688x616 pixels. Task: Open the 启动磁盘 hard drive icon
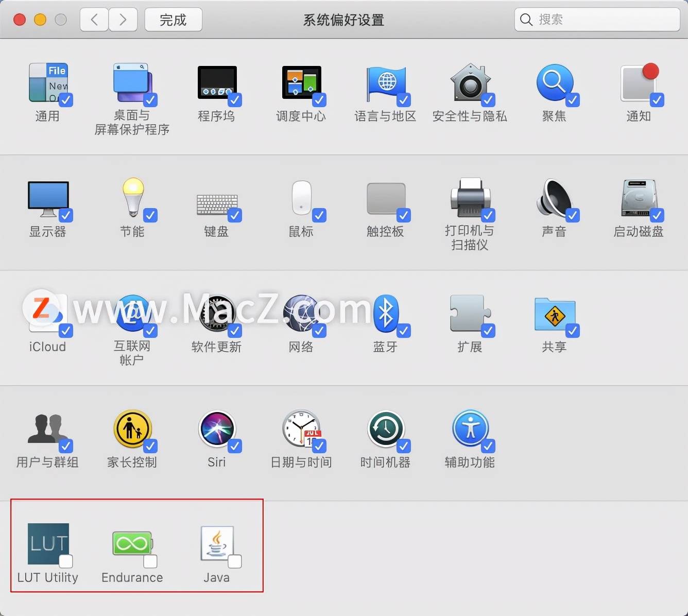639,198
